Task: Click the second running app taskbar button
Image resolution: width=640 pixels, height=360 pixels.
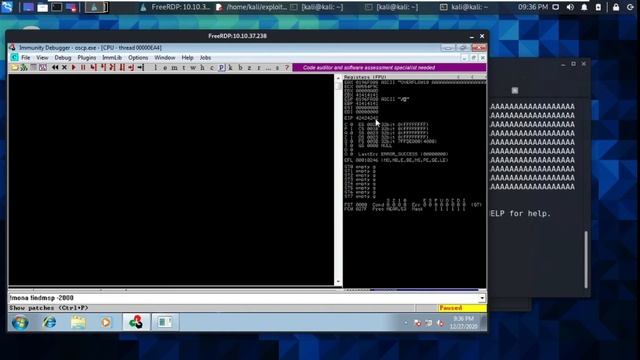Action: point(165,322)
